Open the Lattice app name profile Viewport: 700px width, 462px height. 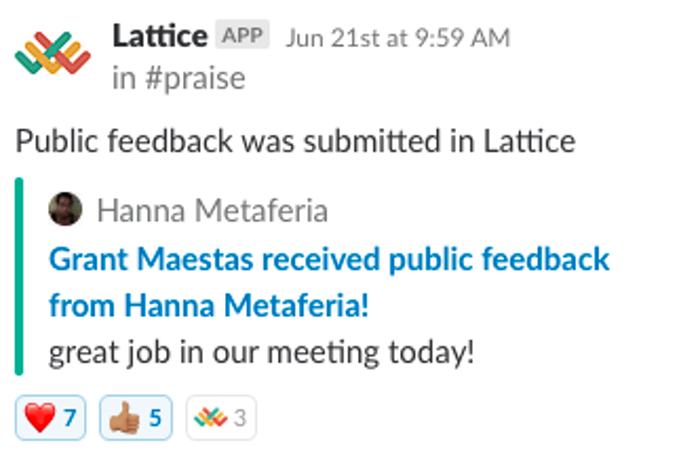click(160, 36)
